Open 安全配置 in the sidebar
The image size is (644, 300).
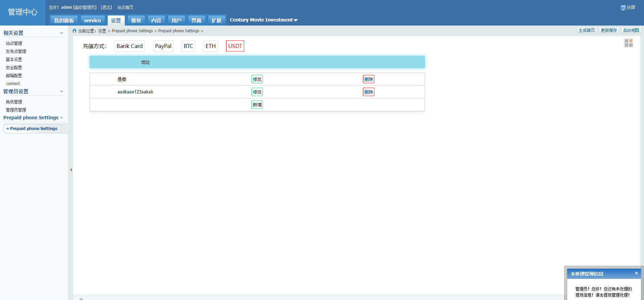click(x=14, y=68)
